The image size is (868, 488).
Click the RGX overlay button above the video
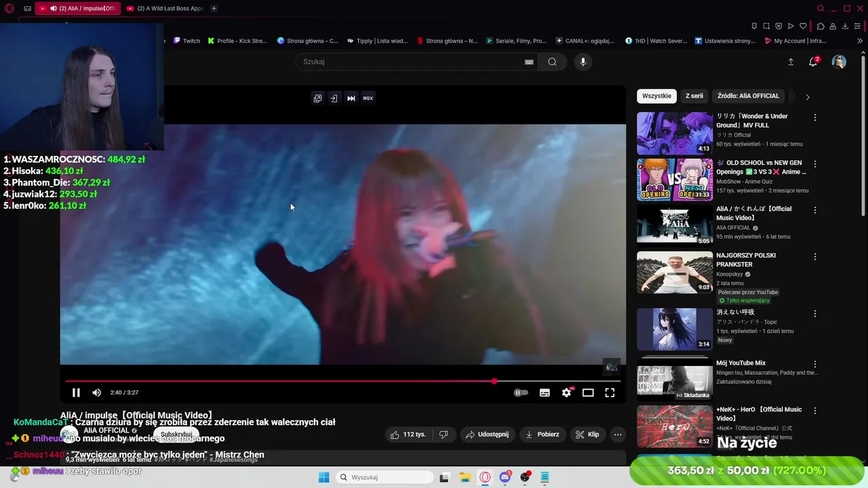click(x=368, y=98)
